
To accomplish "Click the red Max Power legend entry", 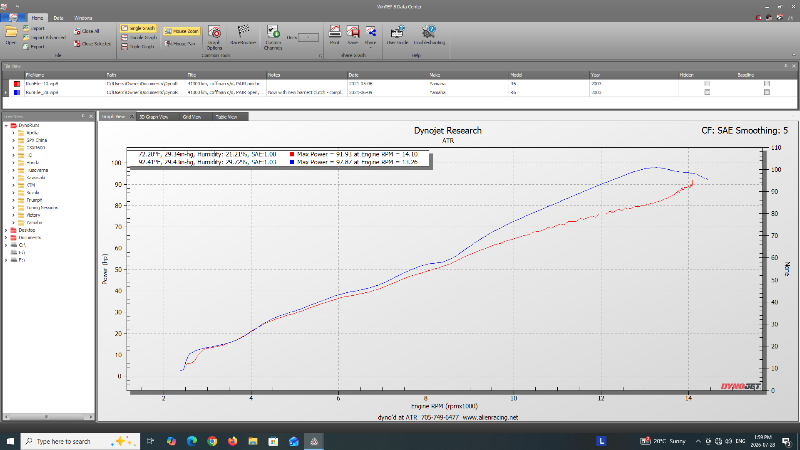I will pos(354,154).
